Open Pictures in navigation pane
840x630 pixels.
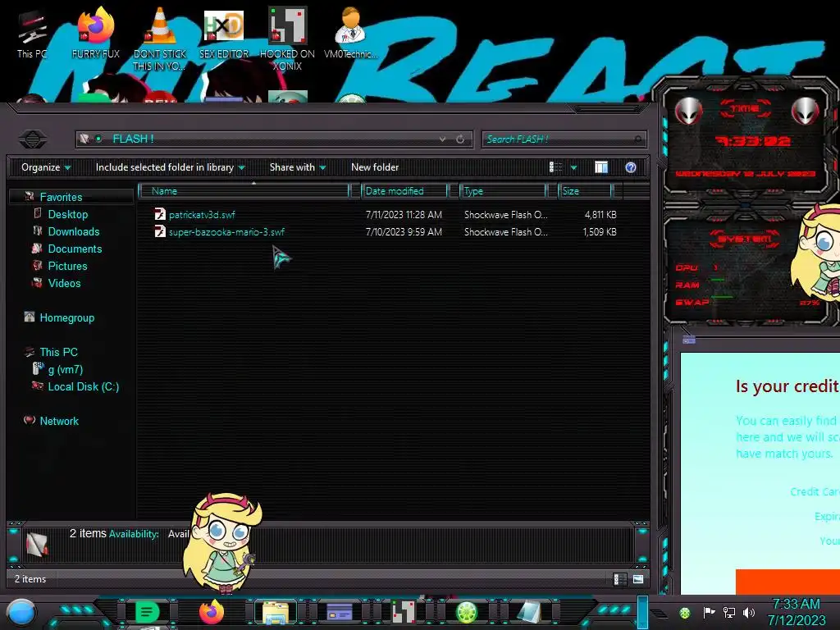click(67, 266)
